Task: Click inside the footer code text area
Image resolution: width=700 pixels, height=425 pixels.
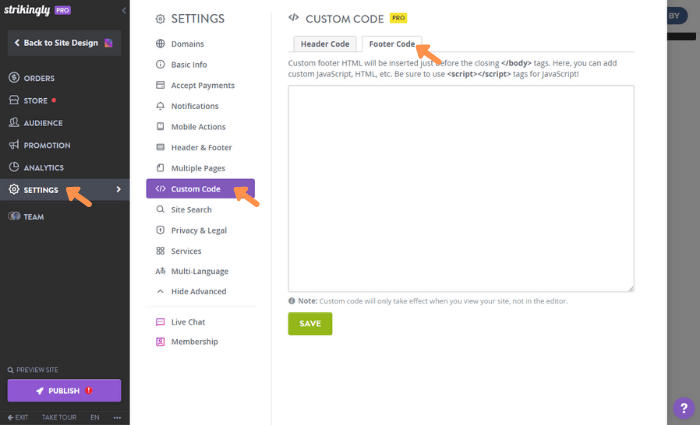Action: 461,188
